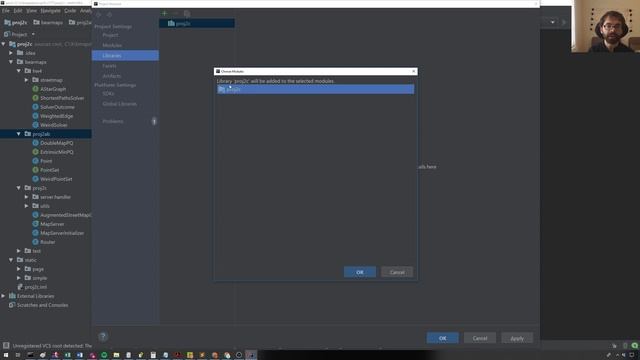The width and height of the screenshot is (640, 360).
Task: Click the back arrow in Project Structure
Action: tap(98, 14)
